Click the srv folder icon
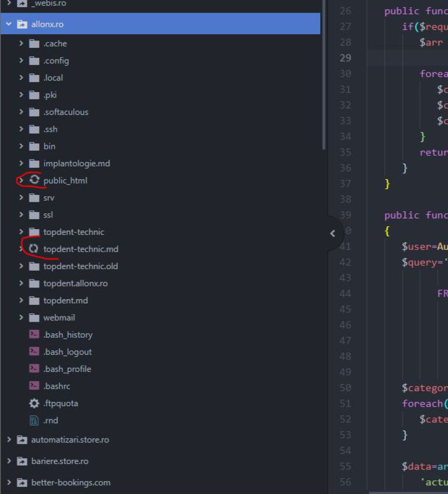Viewport: 448px width, 494px height. point(34,198)
